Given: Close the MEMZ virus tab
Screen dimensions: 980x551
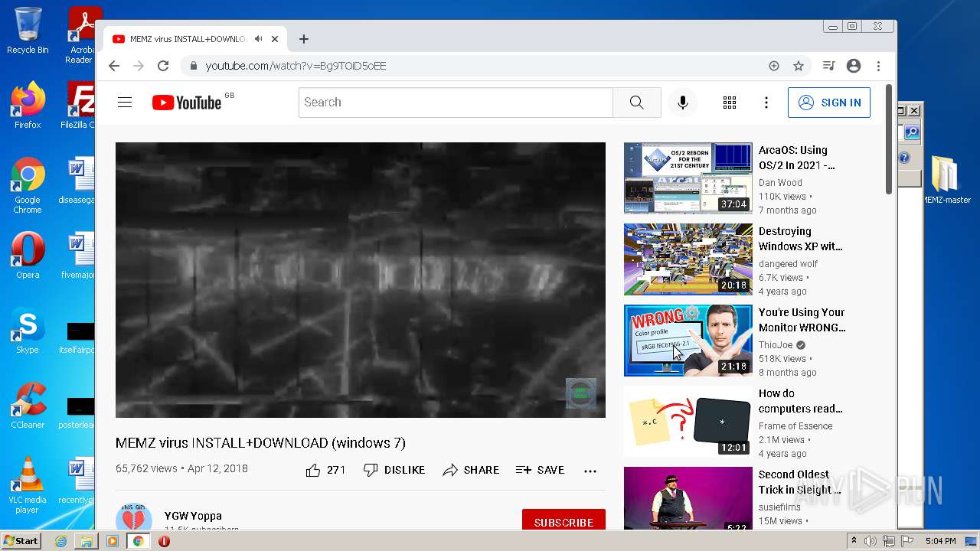Looking at the screenshot, I should click(x=275, y=39).
